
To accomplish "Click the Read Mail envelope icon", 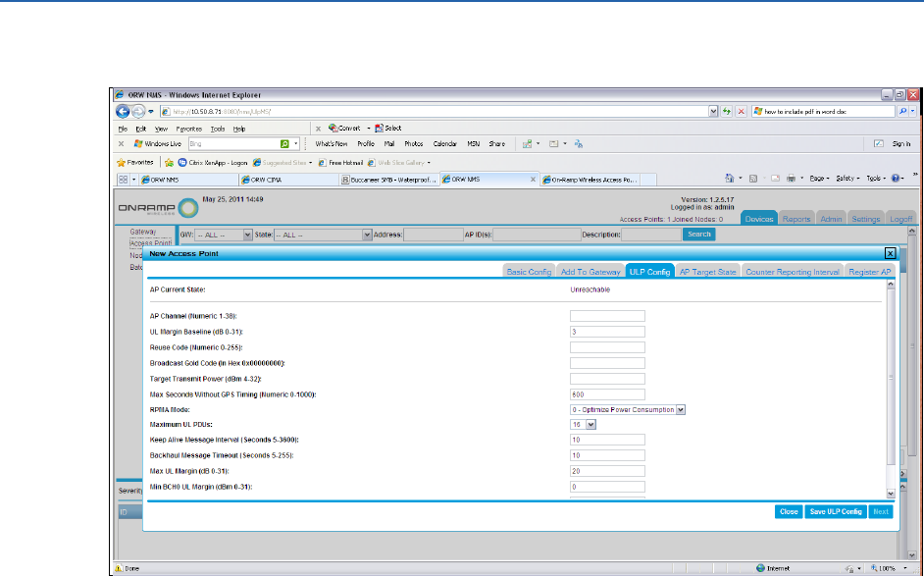I will [776, 178].
